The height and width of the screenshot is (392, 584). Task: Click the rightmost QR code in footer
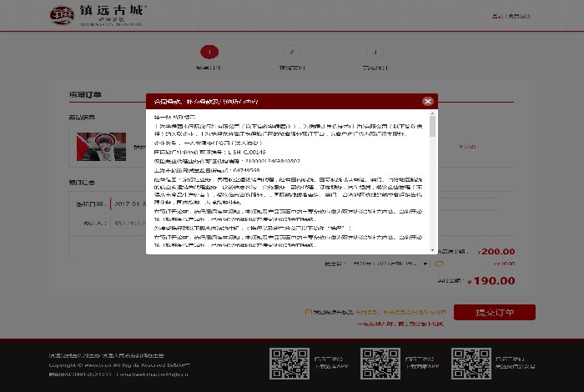(471, 364)
